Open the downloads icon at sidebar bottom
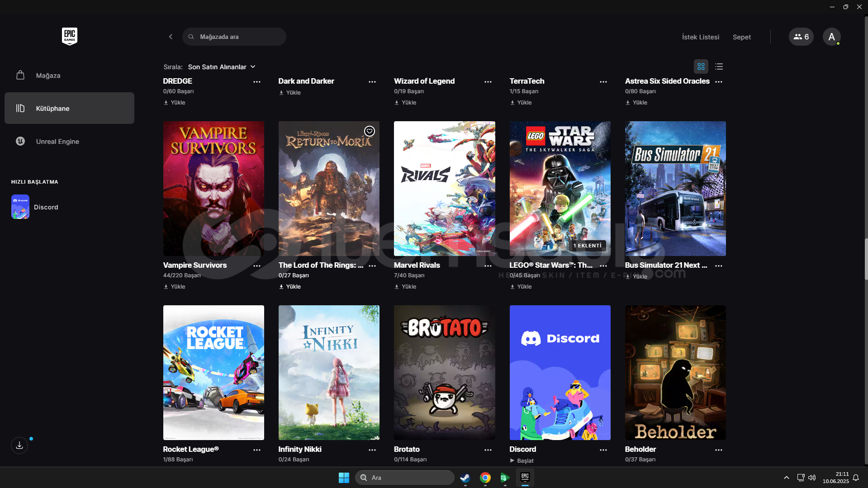This screenshot has height=488, width=868. click(x=19, y=445)
